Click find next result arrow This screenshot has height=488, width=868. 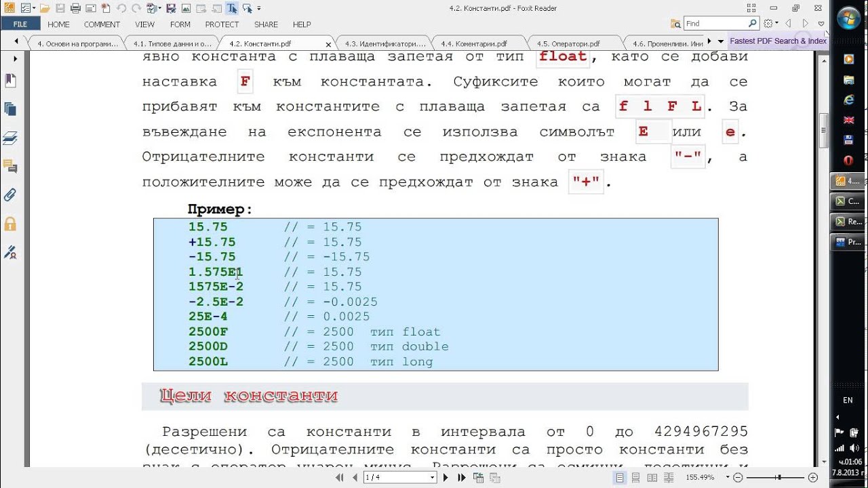(805, 23)
